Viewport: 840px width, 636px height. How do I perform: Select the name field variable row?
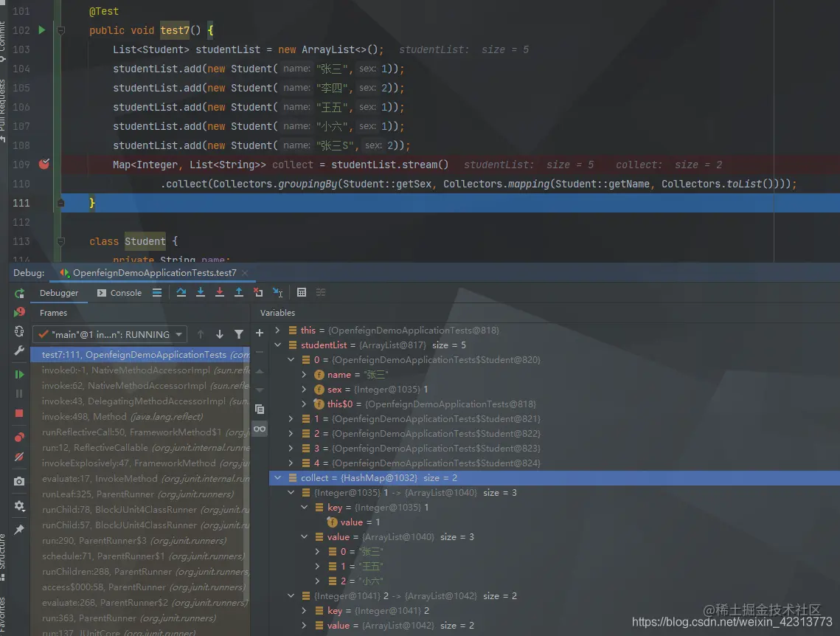tap(555, 375)
